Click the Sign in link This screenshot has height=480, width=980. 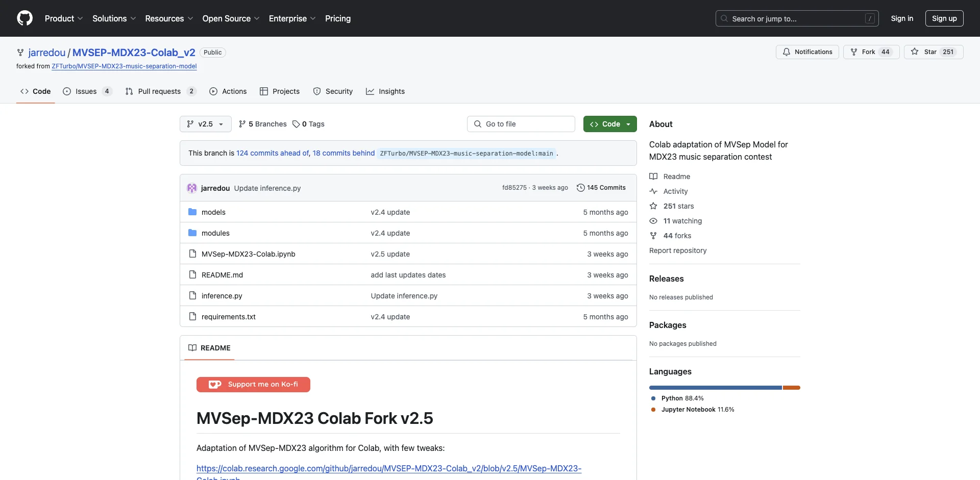(902, 18)
